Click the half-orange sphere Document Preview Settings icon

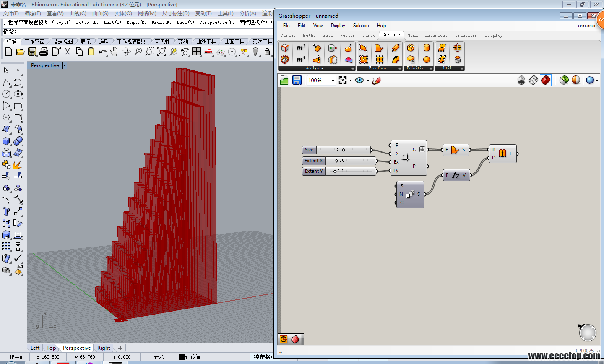click(x=576, y=80)
